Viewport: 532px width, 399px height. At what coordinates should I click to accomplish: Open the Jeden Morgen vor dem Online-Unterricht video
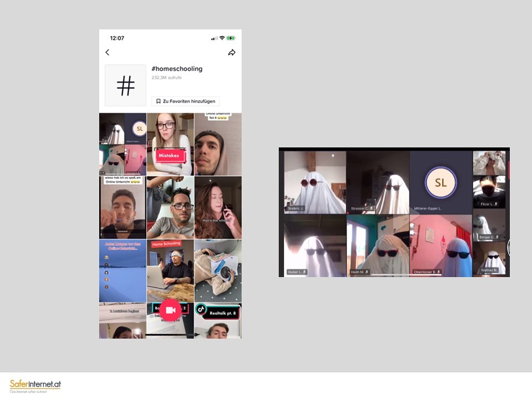point(122,270)
